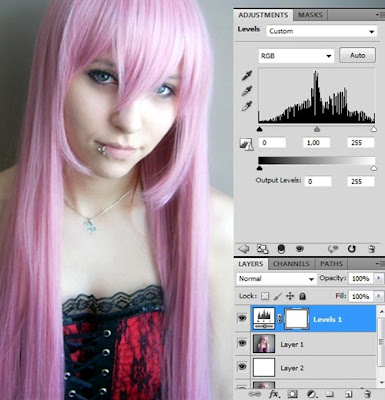Click the output white level slider

coord(374,168)
